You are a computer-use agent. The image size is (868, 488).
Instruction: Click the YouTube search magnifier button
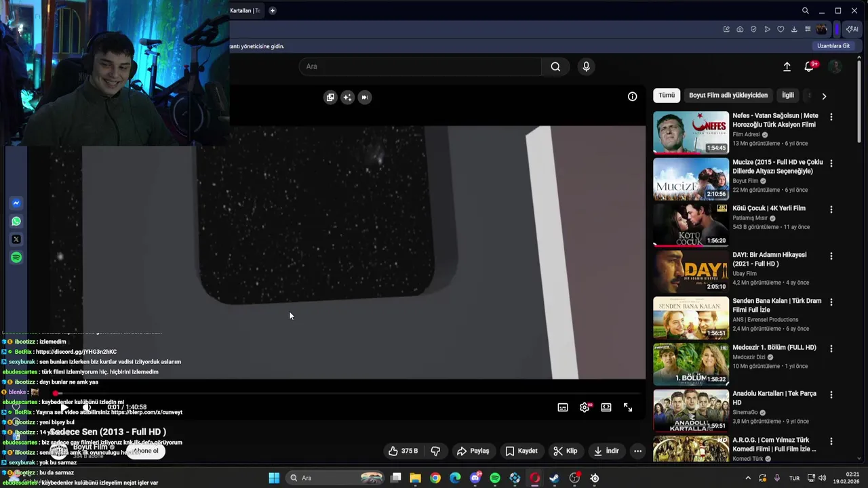coord(555,66)
